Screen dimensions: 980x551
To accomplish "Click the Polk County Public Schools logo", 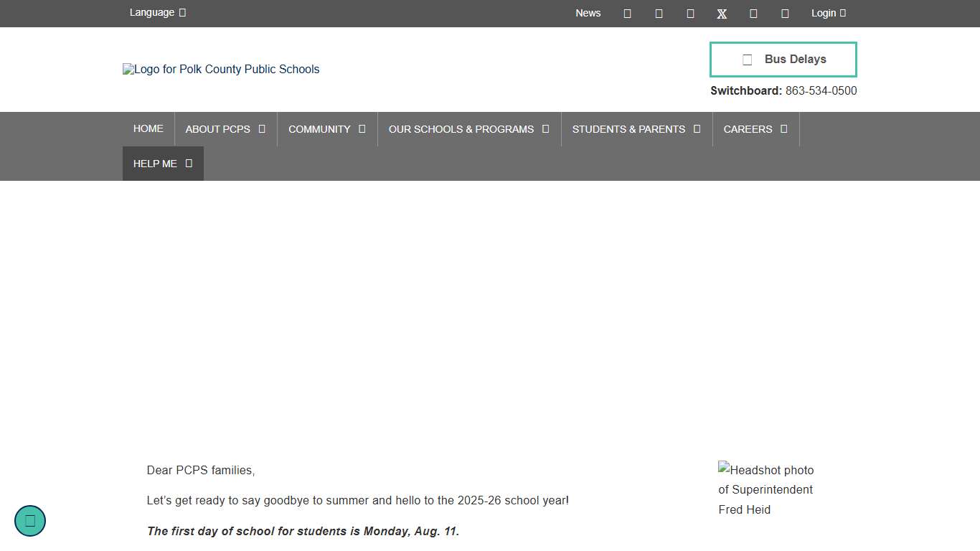I will click(221, 70).
